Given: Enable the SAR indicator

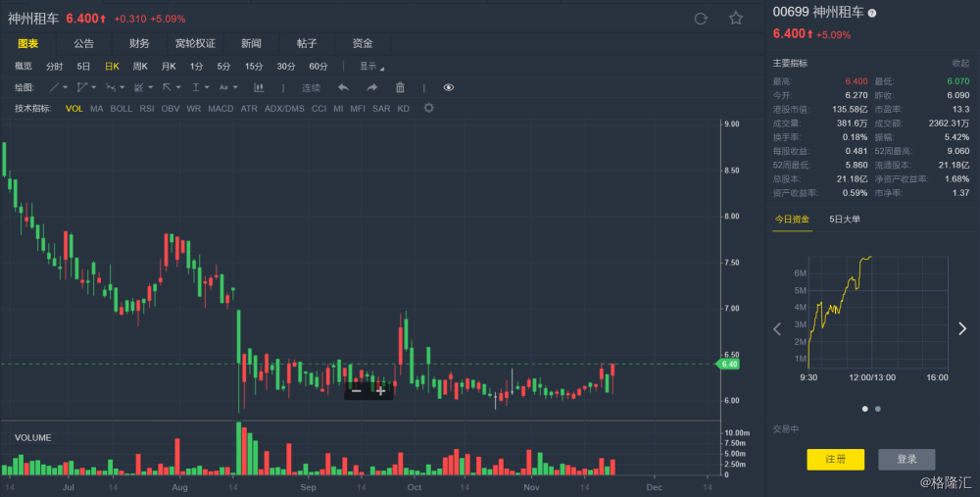Looking at the screenshot, I should pos(381,108).
